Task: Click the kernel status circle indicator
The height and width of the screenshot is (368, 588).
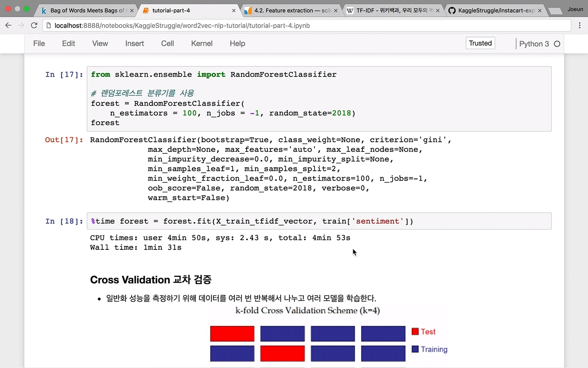Action: [557, 44]
